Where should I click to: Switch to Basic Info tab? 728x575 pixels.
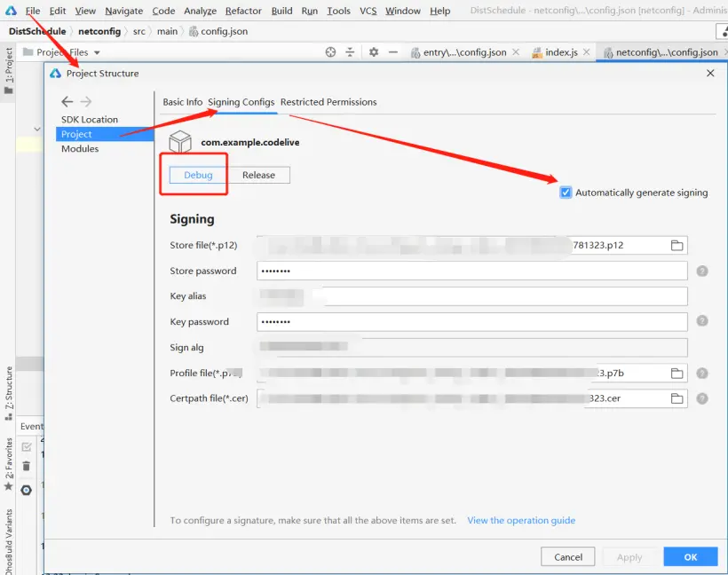(x=183, y=102)
